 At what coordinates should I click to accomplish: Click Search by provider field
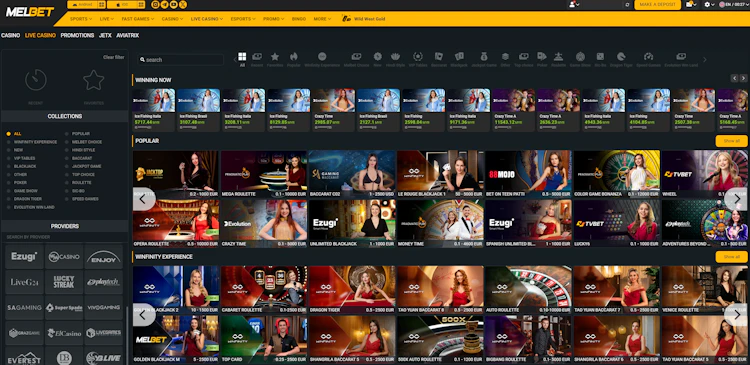65,237
